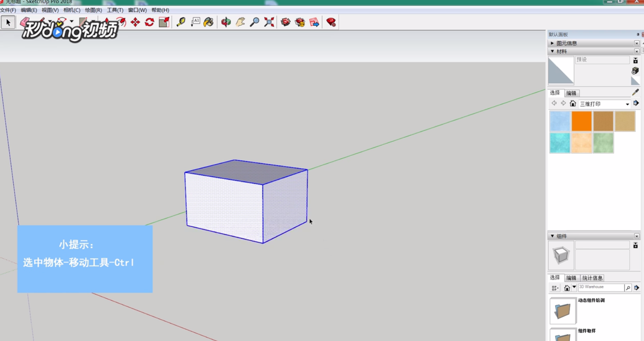Pick the eyedropper to sample a material

(636, 92)
